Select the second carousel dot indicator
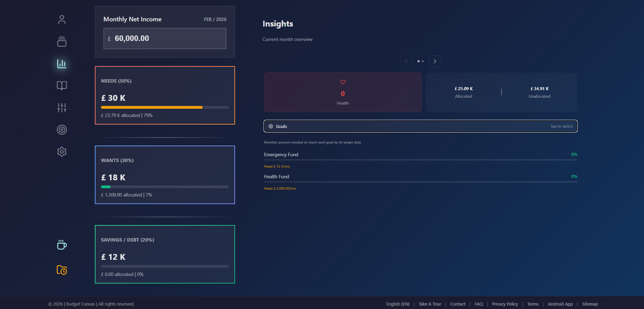Viewport: 644px width, 309px height. click(423, 61)
